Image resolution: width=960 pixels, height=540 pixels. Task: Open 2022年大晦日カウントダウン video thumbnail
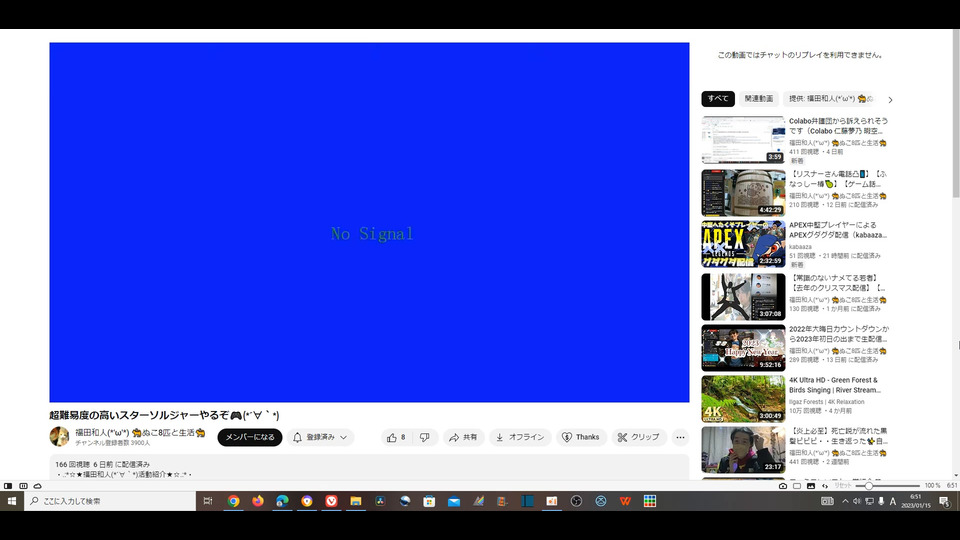click(x=743, y=348)
